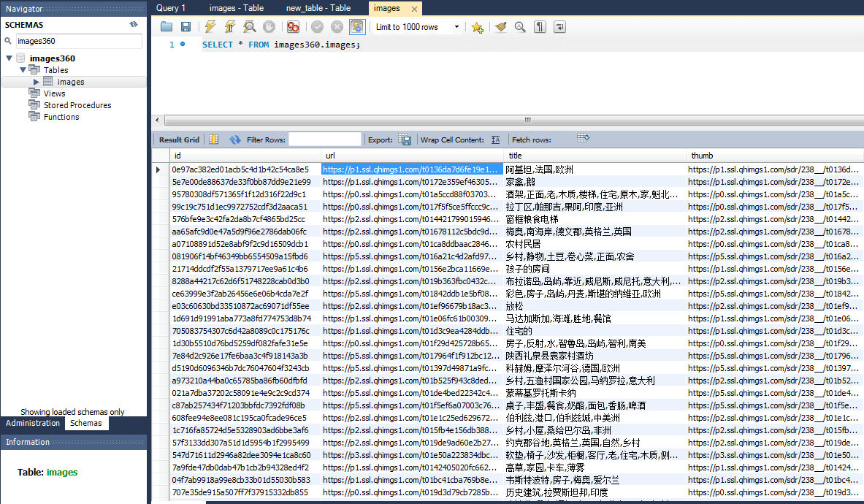Screen dimensions: 864x504
Task: Open find panel magnifier icon
Action: click(x=519, y=27)
